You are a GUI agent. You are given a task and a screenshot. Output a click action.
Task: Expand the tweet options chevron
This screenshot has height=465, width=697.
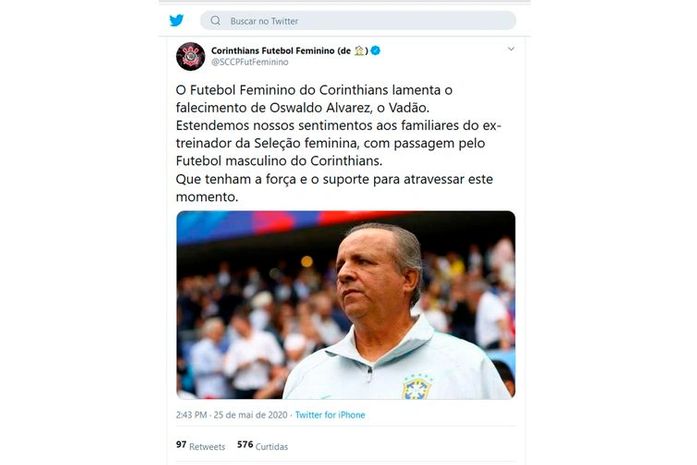pyautogui.click(x=511, y=49)
